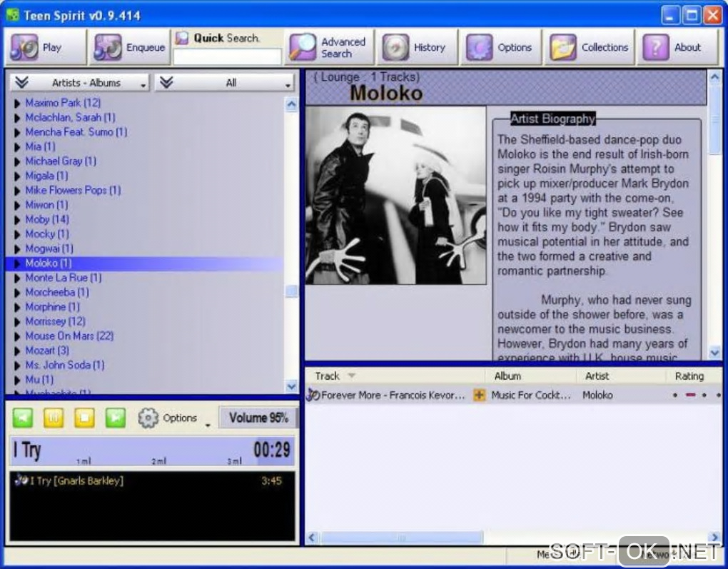Select Mia (1) artist
Screen dimensions: 728x569
(41, 147)
